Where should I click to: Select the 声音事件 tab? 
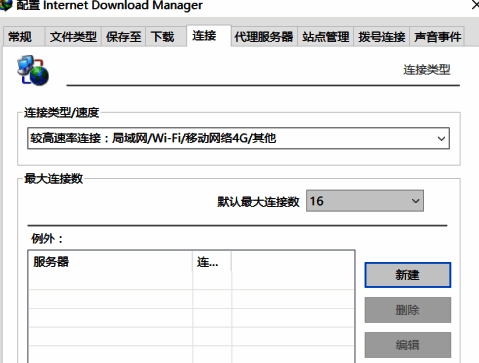[x=437, y=37]
